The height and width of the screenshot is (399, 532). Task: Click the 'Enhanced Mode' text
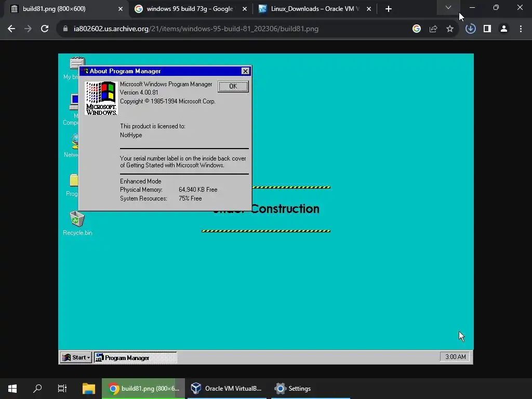click(140, 181)
